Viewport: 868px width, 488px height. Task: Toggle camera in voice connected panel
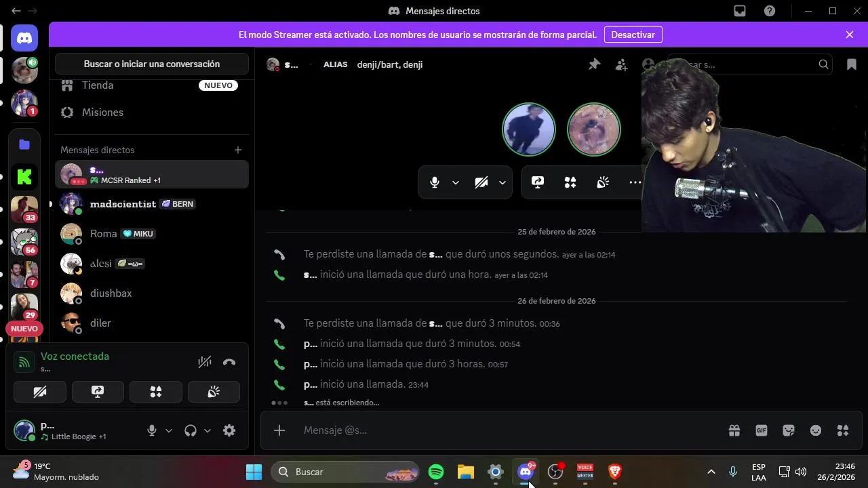40,392
